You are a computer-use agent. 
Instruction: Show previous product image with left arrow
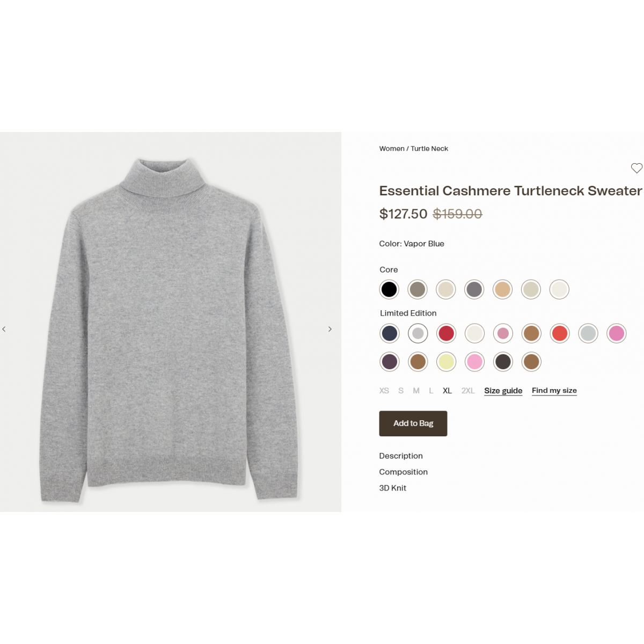pyautogui.click(x=4, y=329)
